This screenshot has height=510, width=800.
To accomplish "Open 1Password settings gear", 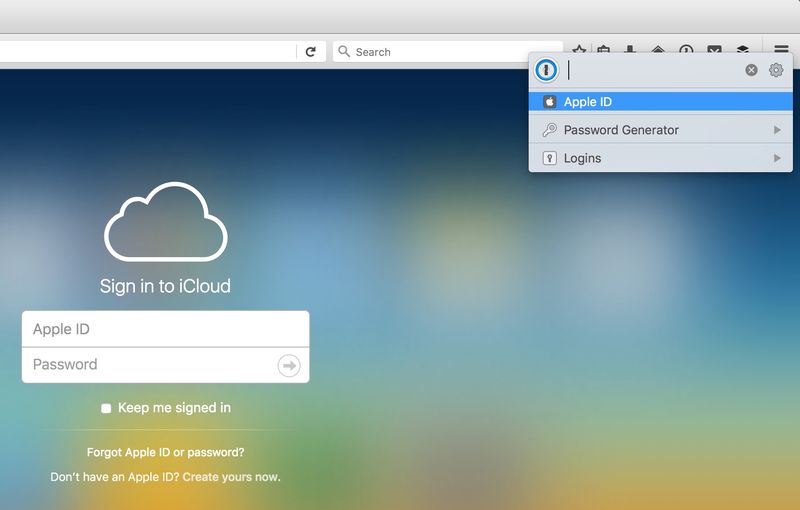I will pos(776,70).
